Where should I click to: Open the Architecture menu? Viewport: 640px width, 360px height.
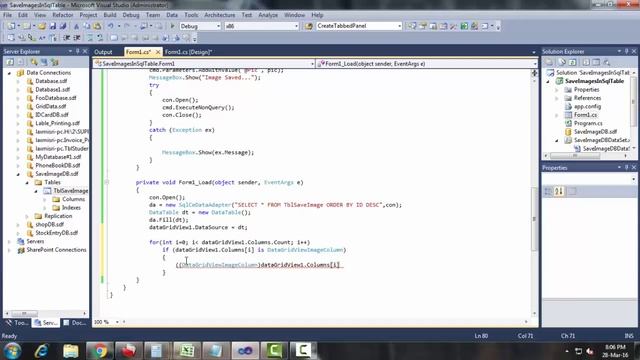[220, 15]
